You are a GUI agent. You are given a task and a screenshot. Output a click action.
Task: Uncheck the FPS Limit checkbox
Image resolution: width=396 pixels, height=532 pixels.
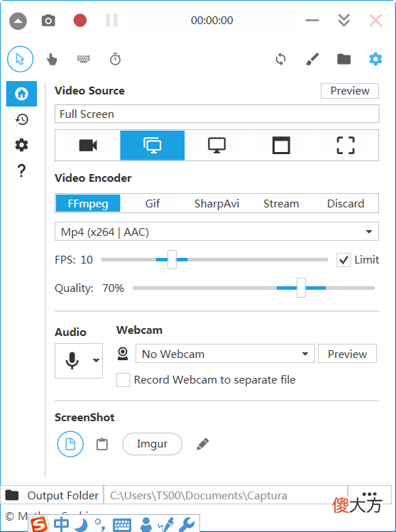point(343,260)
